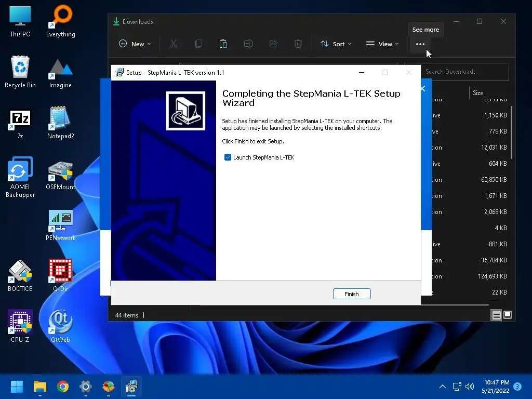This screenshot has width=532, height=399.
Task: Click the Rename icon in Downloads toolbar
Action: coord(248,44)
